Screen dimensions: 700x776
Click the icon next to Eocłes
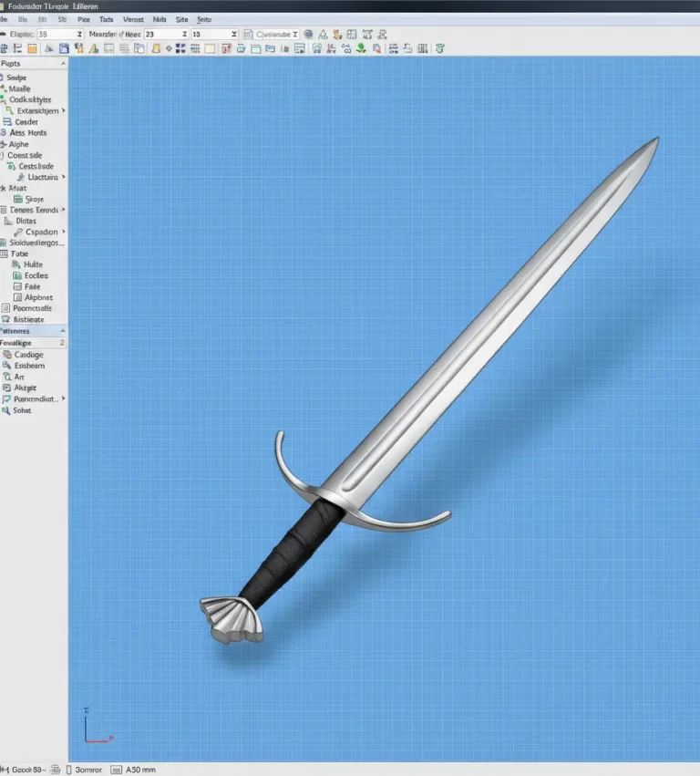(x=17, y=275)
